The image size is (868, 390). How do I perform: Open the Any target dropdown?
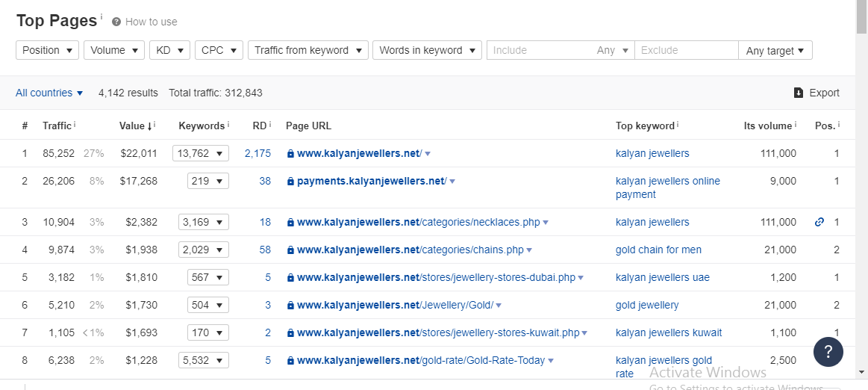tap(775, 51)
